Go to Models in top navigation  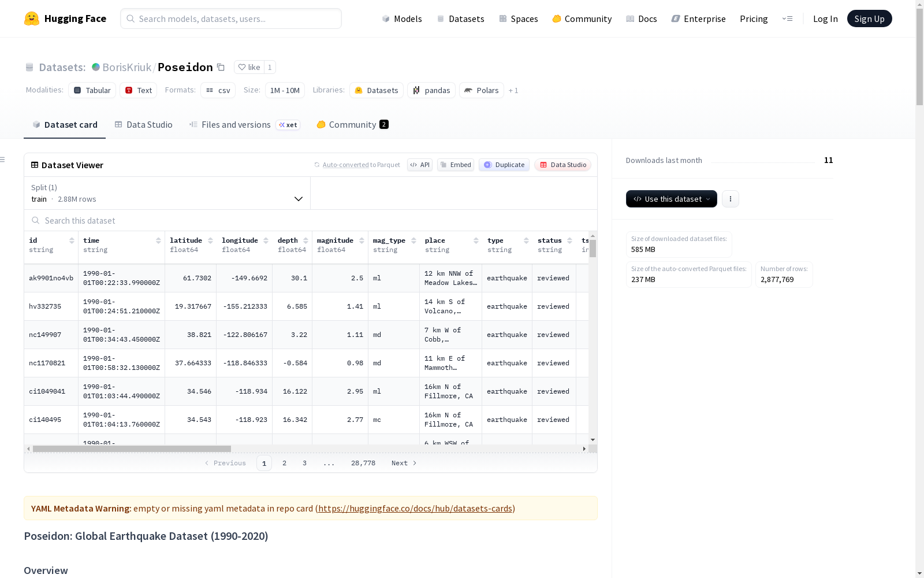402,18
